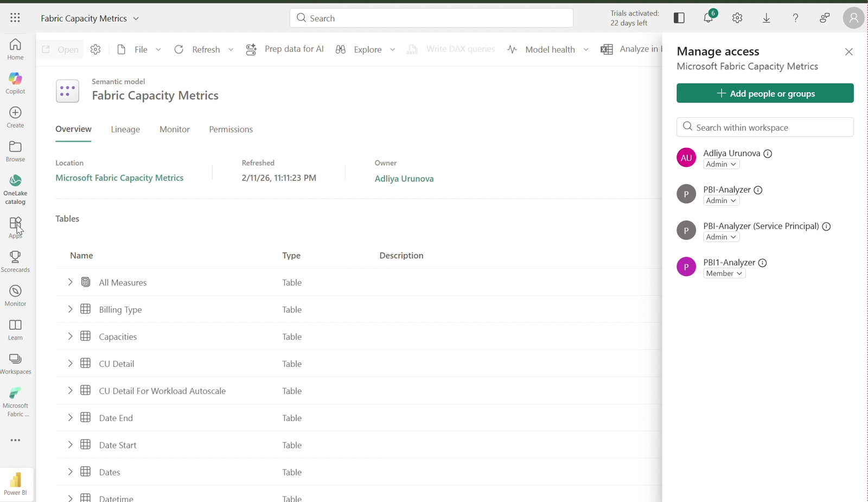Viewport: 868px width, 502px height.
Task: Click Search within workspace field
Action: [x=765, y=127]
